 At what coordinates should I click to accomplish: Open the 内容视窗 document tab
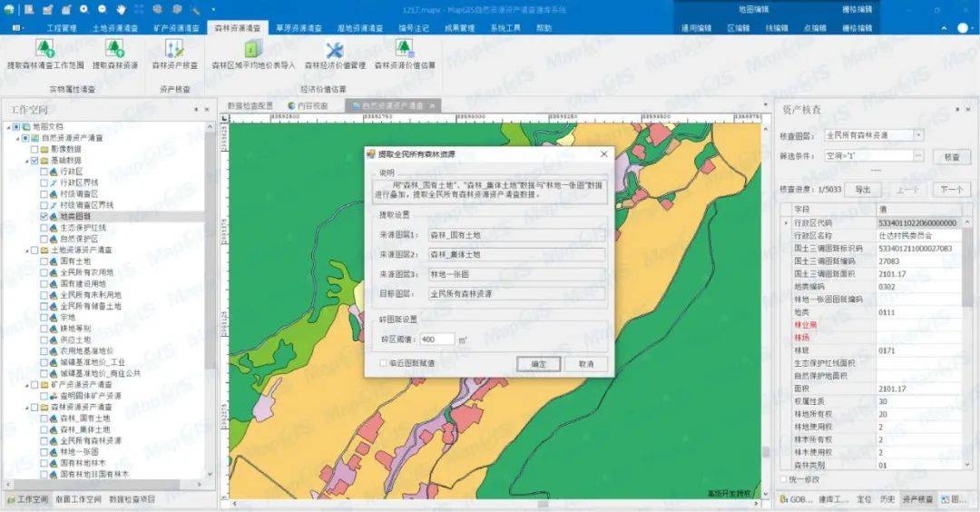[309, 106]
